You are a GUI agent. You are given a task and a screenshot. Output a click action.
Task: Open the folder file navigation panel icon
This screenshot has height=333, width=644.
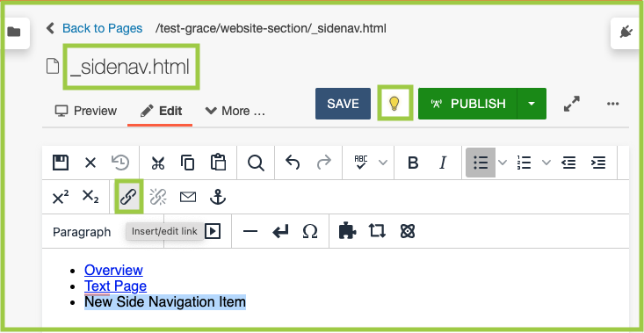[x=14, y=32]
